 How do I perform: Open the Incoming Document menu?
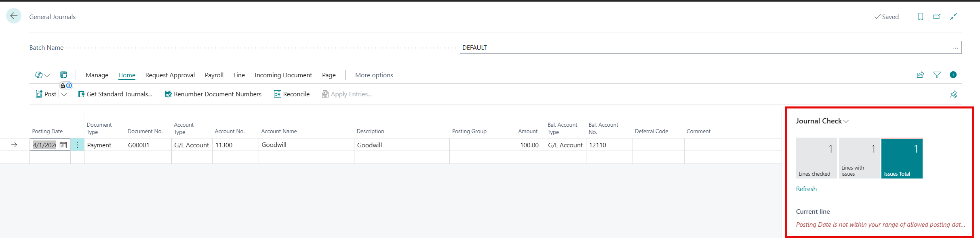click(x=283, y=75)
